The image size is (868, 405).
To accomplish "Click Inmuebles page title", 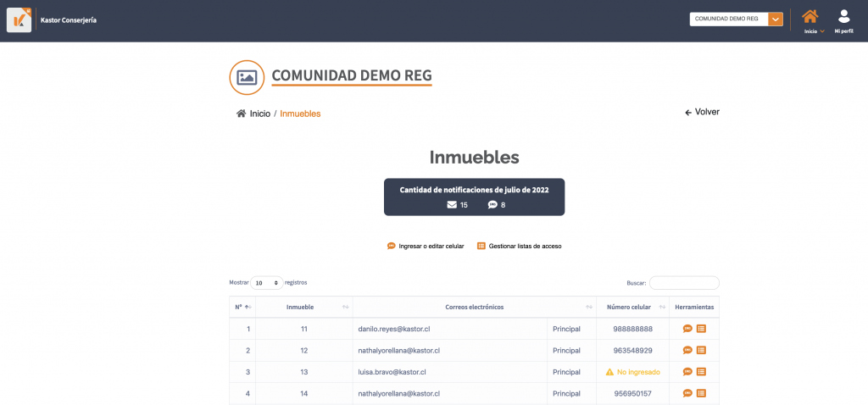I will point(475,158).
